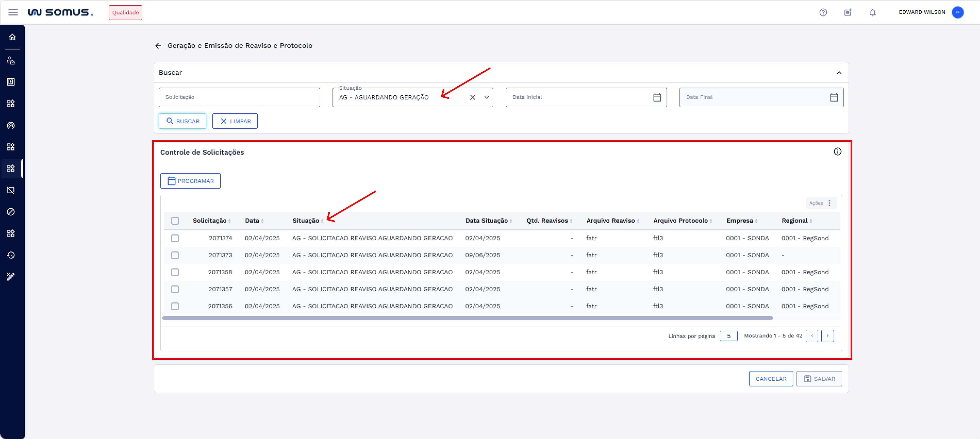Click the horizontal table scrollbar

pos(467,318)
